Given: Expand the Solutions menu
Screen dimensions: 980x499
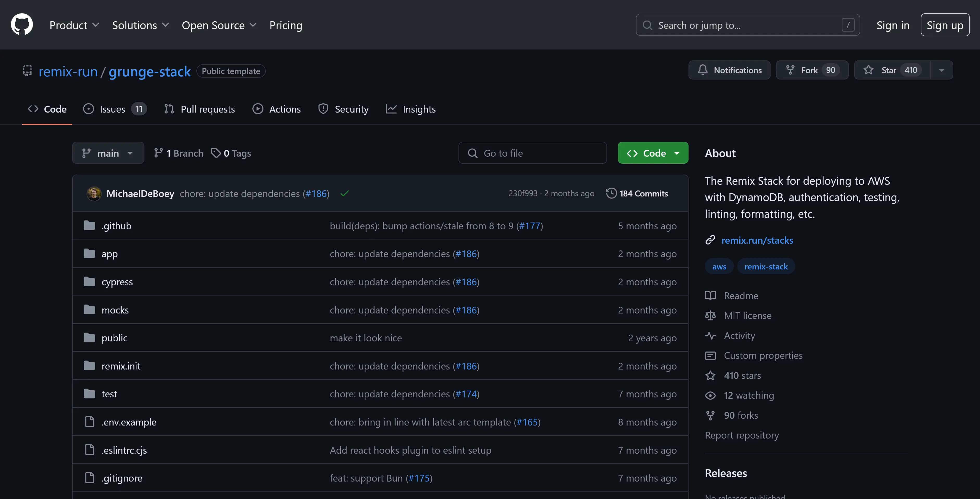Looking at the screenshot, I should 140,25.
